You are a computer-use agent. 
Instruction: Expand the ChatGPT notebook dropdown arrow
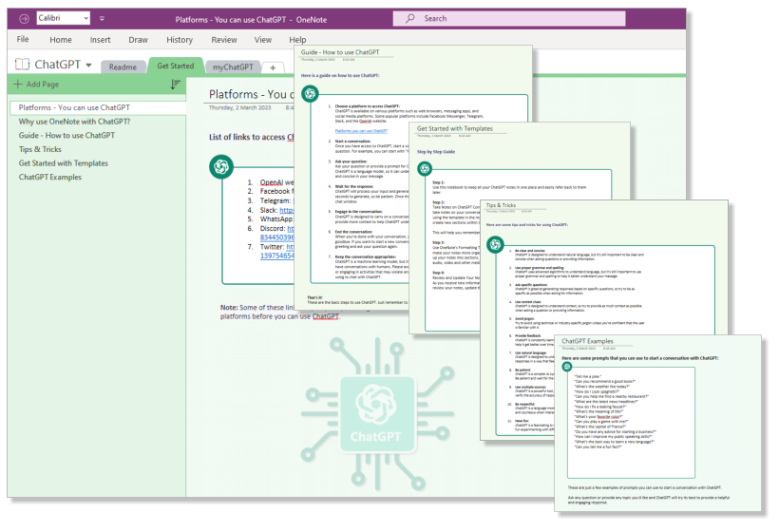pyautogui.click(x=89, y=65)
